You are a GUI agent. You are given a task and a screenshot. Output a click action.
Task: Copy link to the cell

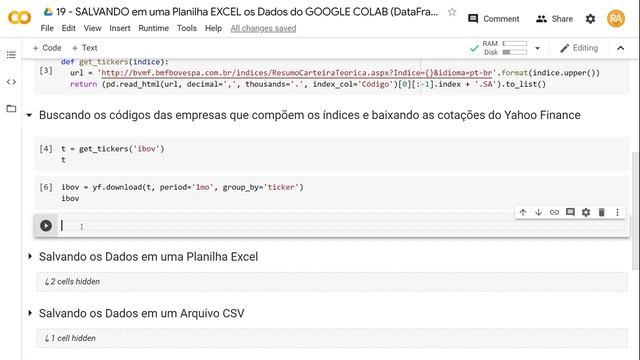[x=554, y=212]
